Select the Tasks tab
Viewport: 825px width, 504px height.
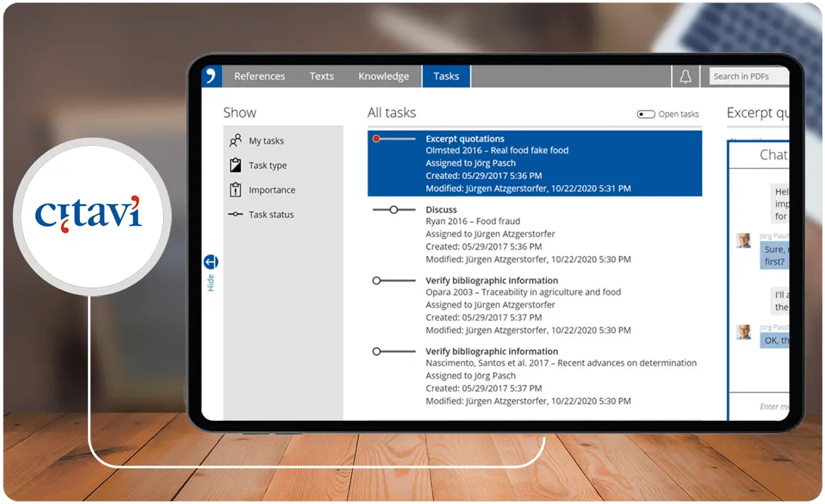tap(446, 76)
